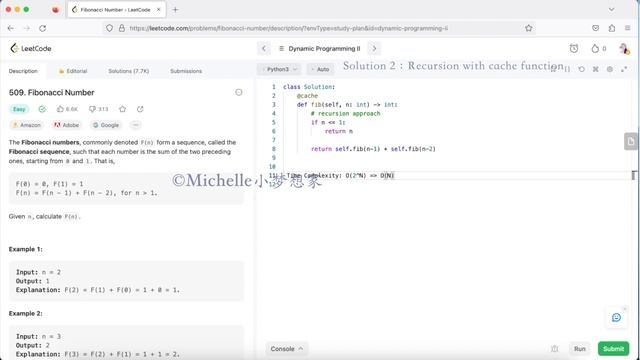Open the timer alarm clock icon
The image size is (640, 360).
[573, 49]
